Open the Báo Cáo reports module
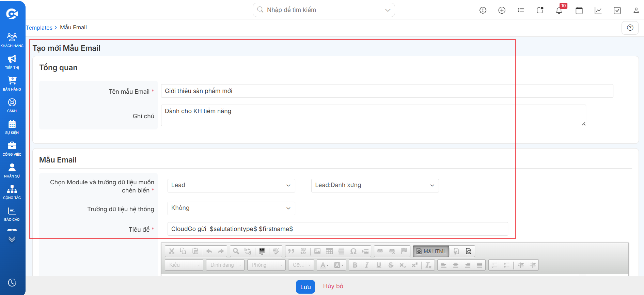This screenshot has height=295, width=644. pos(12,214)
